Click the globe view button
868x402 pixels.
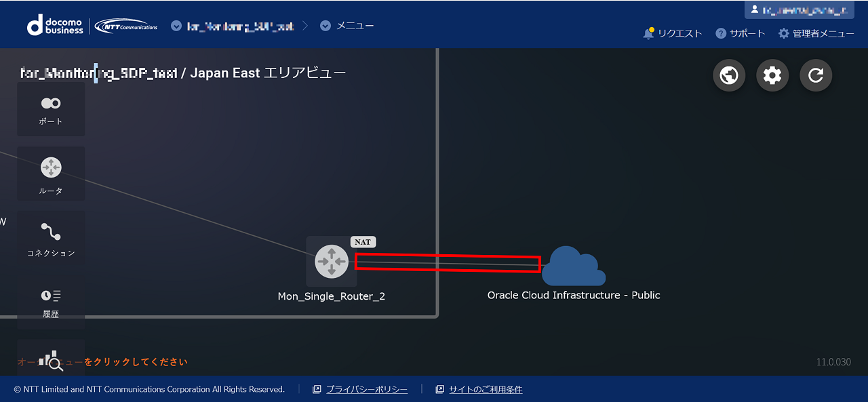pos(729,75)
